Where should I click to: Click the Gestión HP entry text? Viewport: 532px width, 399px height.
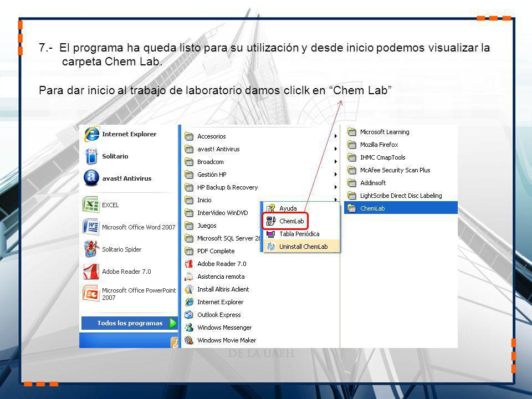[212, 175]
